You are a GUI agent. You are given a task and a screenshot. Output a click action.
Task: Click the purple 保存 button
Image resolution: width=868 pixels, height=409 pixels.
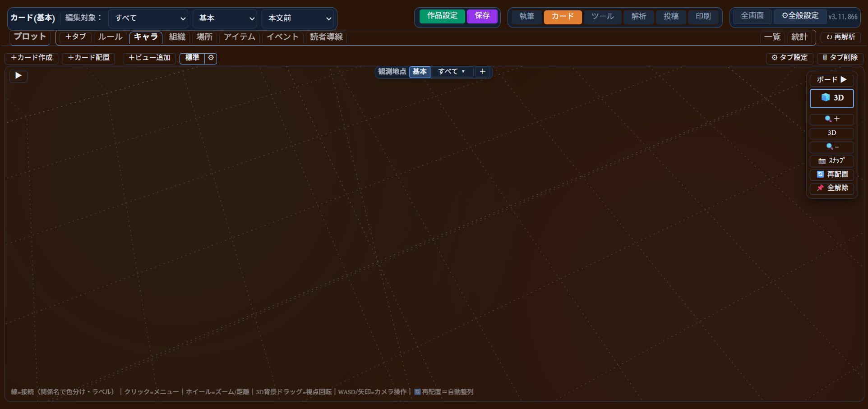pyautogui.click(x=482, y=16)
